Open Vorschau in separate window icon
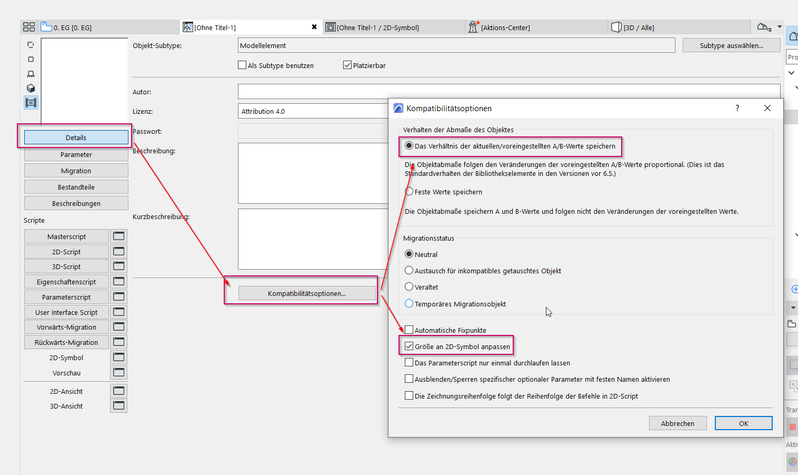798x475 pixels. (119, 373)
